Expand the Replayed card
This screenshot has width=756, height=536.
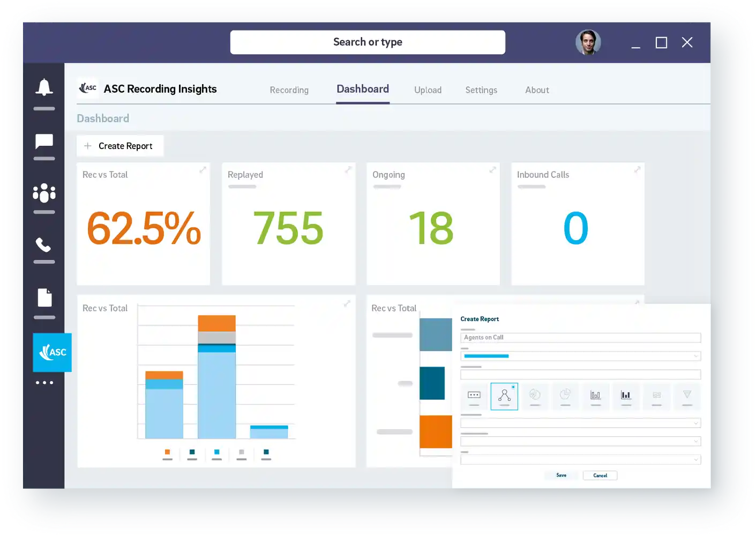[348, 170]
